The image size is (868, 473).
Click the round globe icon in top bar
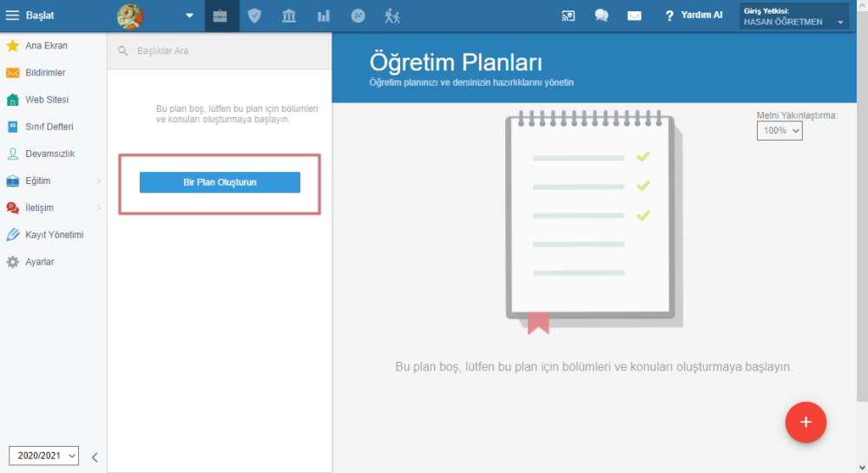358,16
